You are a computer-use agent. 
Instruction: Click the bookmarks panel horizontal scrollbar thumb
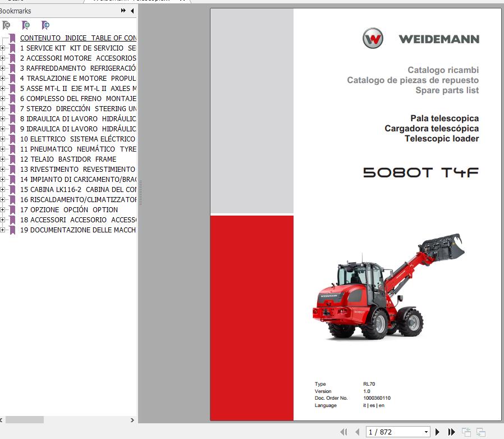click(x=25, y=420)
